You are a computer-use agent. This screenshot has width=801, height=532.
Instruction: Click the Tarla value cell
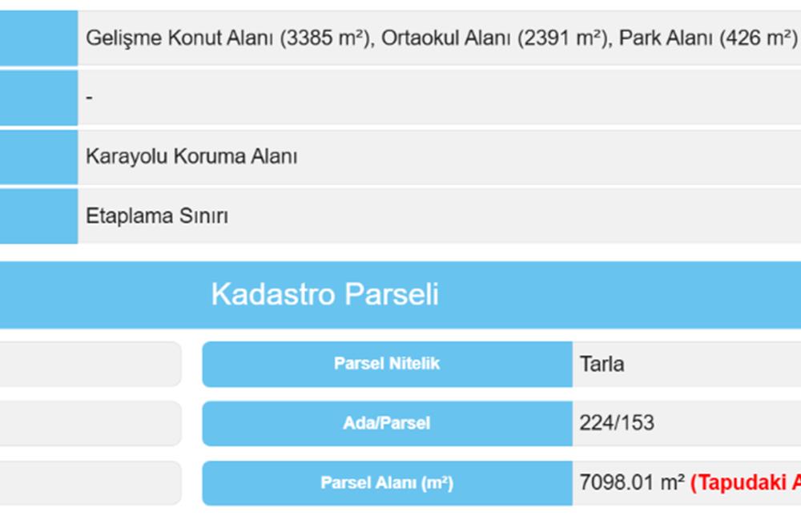[x=602, y=365]
